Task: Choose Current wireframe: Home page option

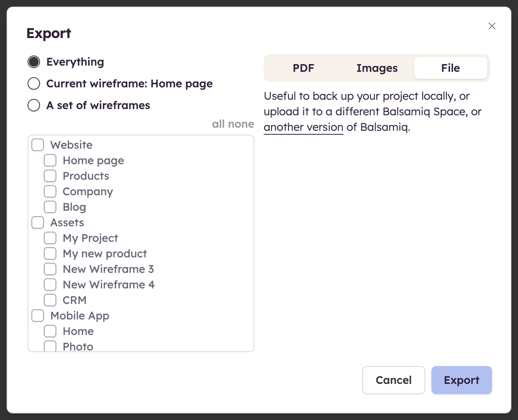Action: click(x=34, y=83)
